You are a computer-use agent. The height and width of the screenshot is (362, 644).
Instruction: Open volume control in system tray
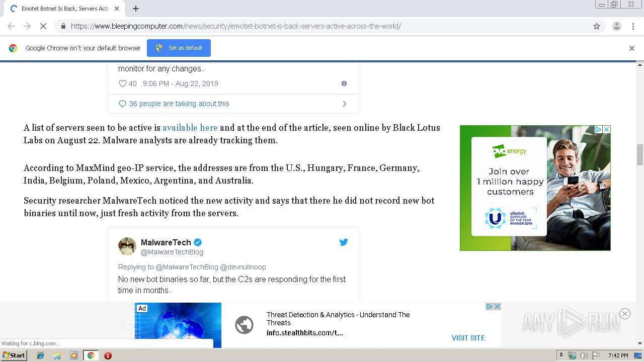pyautogui.click(x=584, y=355)
